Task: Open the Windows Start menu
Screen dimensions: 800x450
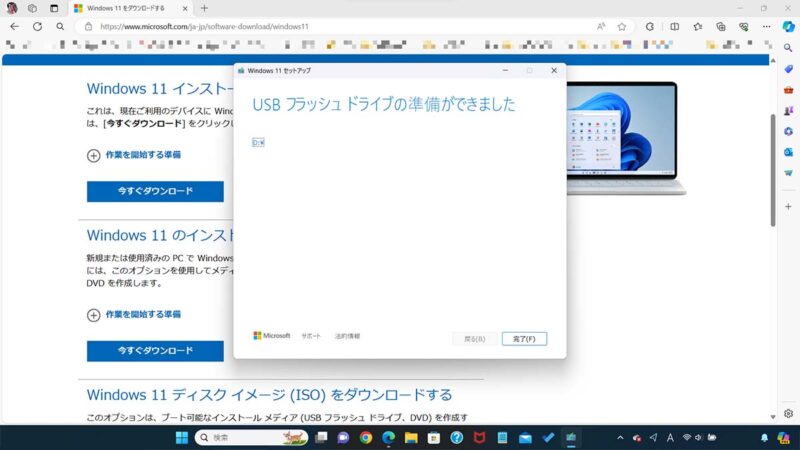Action: coord(181,438)
